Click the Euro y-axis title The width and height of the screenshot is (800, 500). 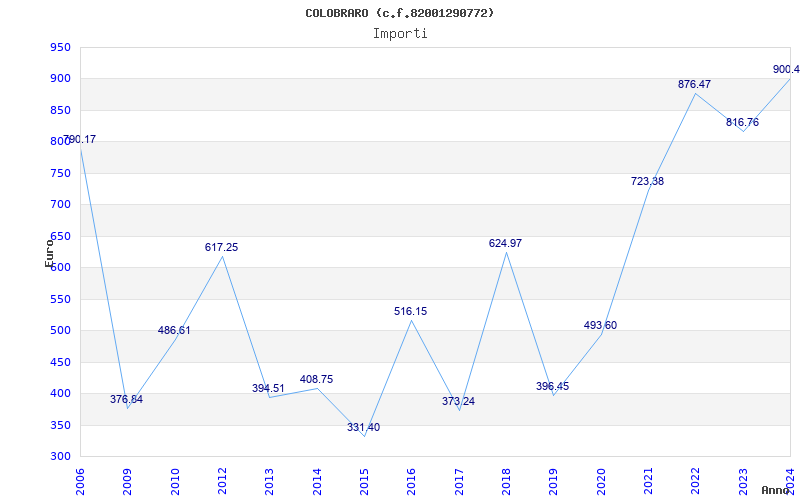pyautogui.click(x=49, y=254)
